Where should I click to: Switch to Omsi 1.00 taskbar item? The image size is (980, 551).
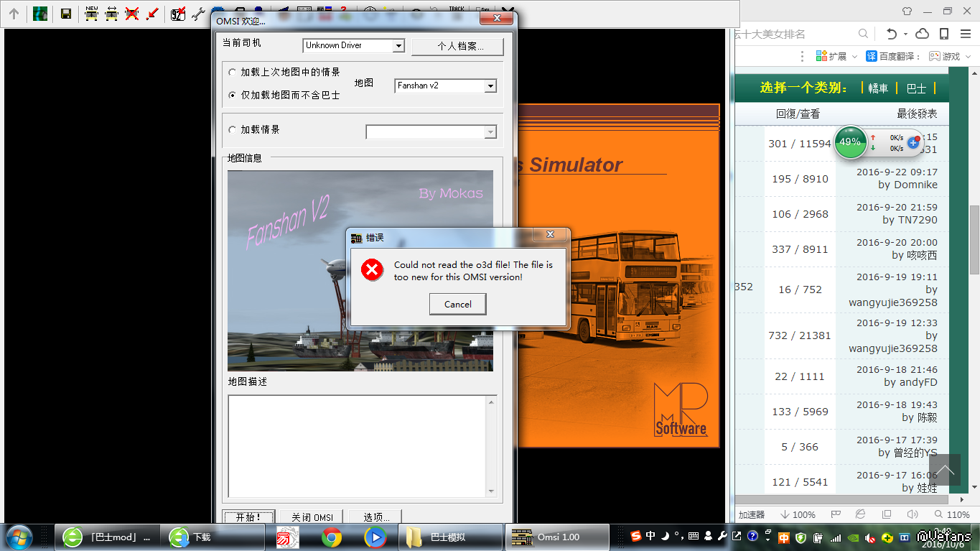point(557,537)
